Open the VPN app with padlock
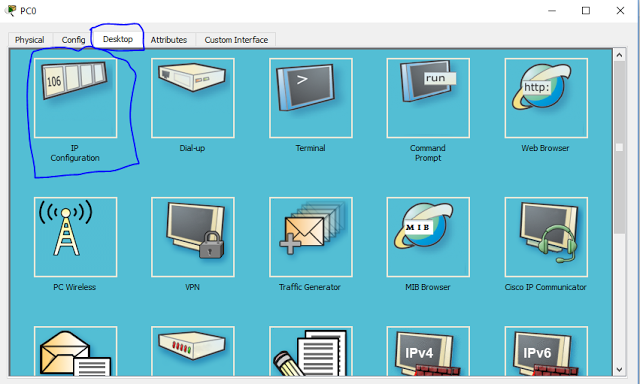This screenshot has height=384, width=640. (193, 237)
